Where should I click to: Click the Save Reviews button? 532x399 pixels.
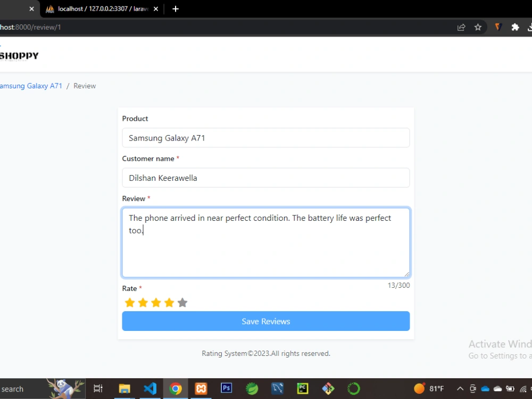265,321
